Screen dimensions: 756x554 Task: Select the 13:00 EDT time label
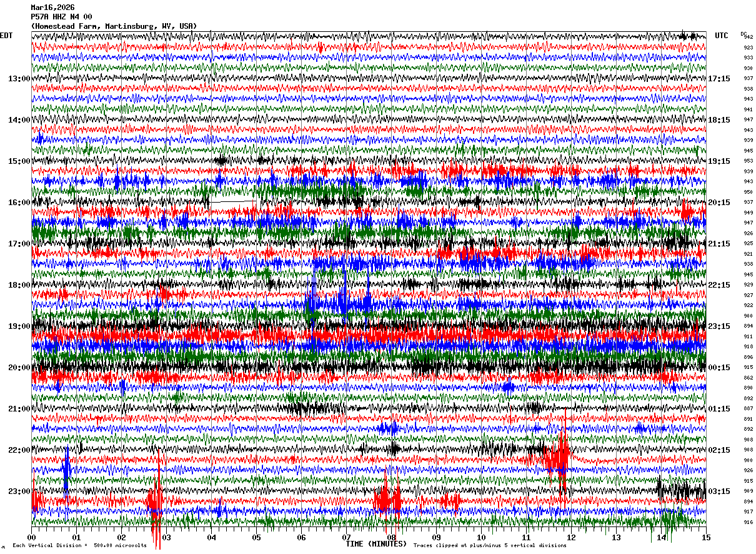coord(19,79)
